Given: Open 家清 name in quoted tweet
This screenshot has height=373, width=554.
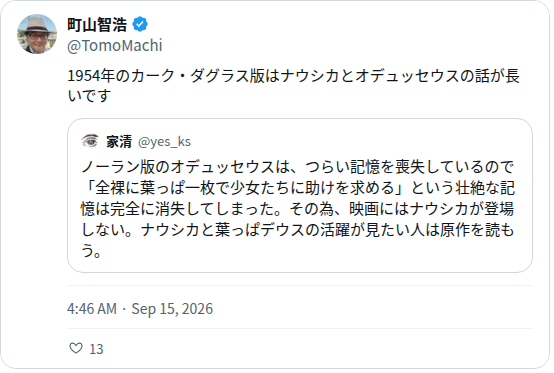Looking at the screenshot, I should 119,142.
